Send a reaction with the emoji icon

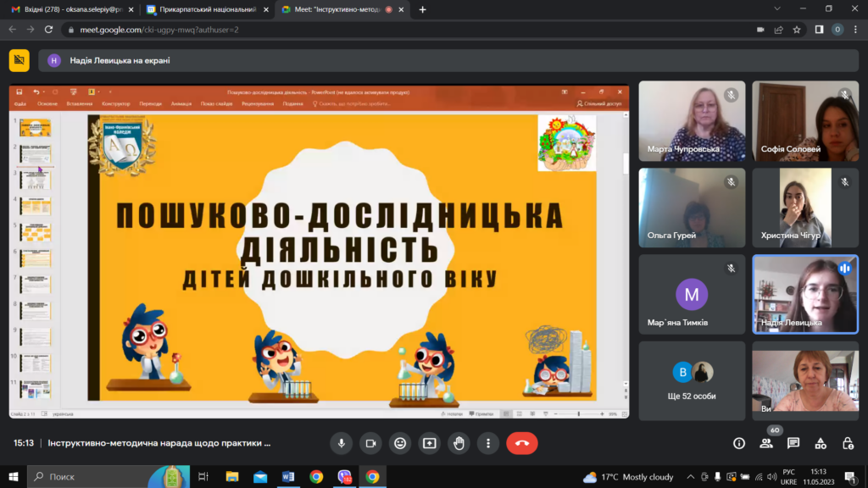click(400, 443)
